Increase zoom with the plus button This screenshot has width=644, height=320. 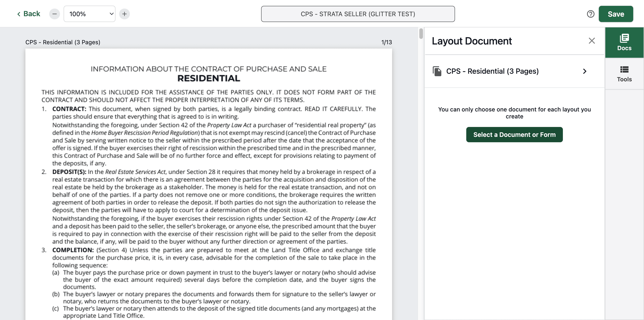[124, 14]
